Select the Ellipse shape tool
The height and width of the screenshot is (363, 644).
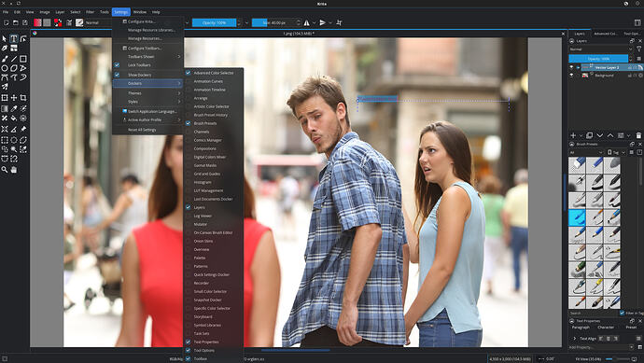[x=5, y=68]
